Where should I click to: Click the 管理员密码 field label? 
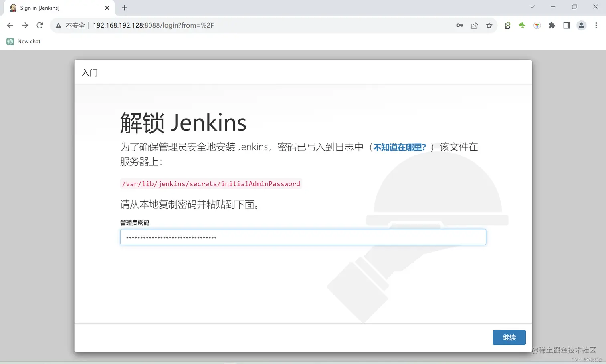point(135,223)
